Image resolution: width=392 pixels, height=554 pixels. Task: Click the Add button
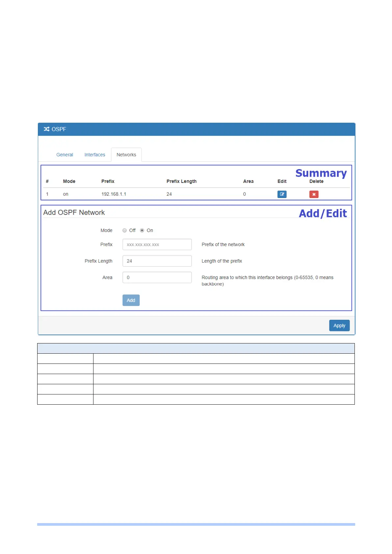pos(131,300)
